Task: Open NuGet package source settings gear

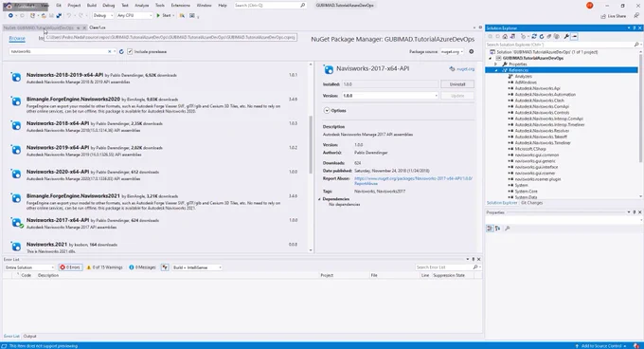Action: tap(471, 52)
